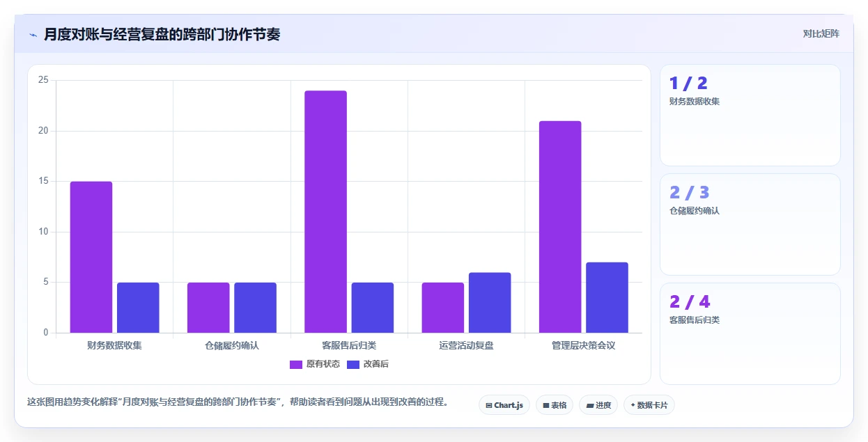The height and width of the screenshot is (442, 868).
Task: Click the sparkle icon in 数据卡片 chip
Action: (x=633, y=405)
